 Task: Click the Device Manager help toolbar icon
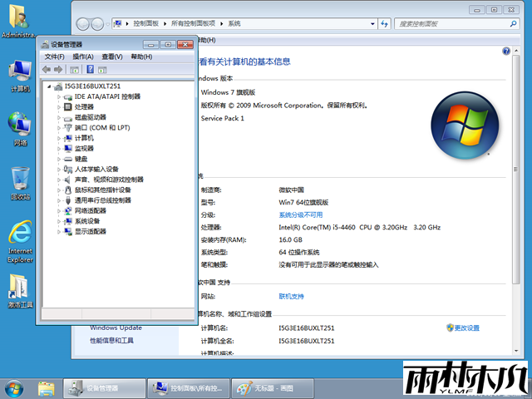(91, 69)
